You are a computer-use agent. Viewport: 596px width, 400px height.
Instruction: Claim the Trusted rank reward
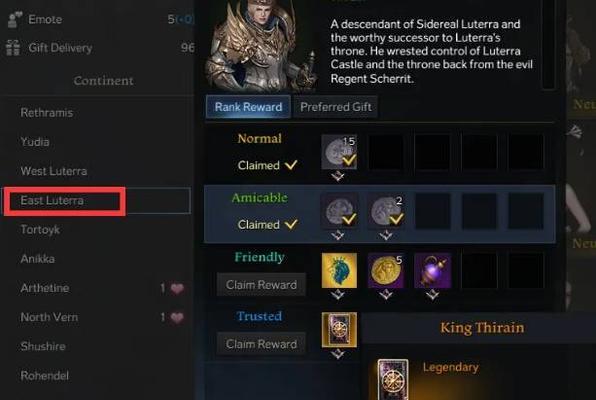pos(261,344)
